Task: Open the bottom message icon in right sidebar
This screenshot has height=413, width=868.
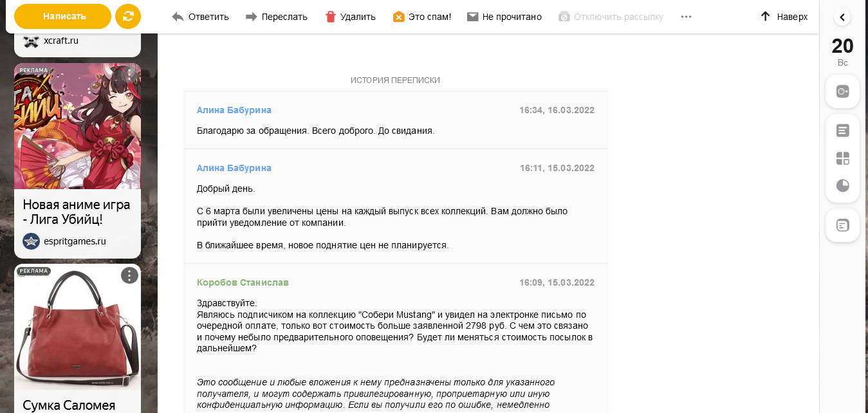Action: pyautogui.click(x=842, y=225)
